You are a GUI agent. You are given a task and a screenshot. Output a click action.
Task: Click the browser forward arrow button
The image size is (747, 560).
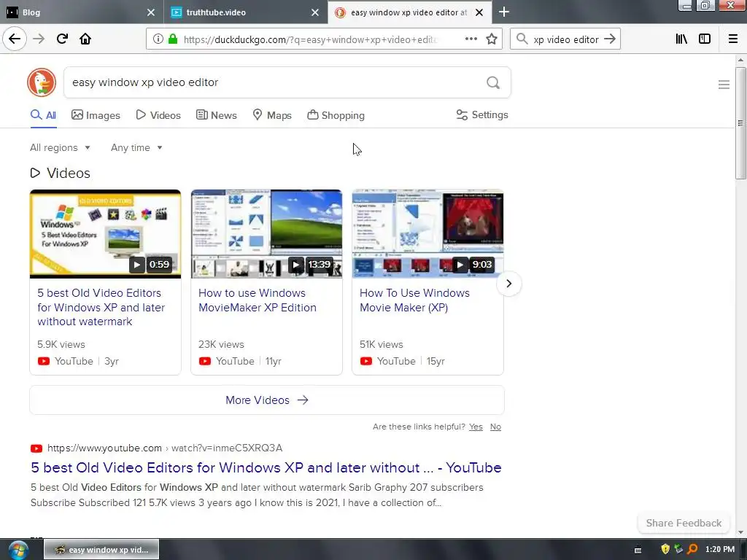pos(39,39)
